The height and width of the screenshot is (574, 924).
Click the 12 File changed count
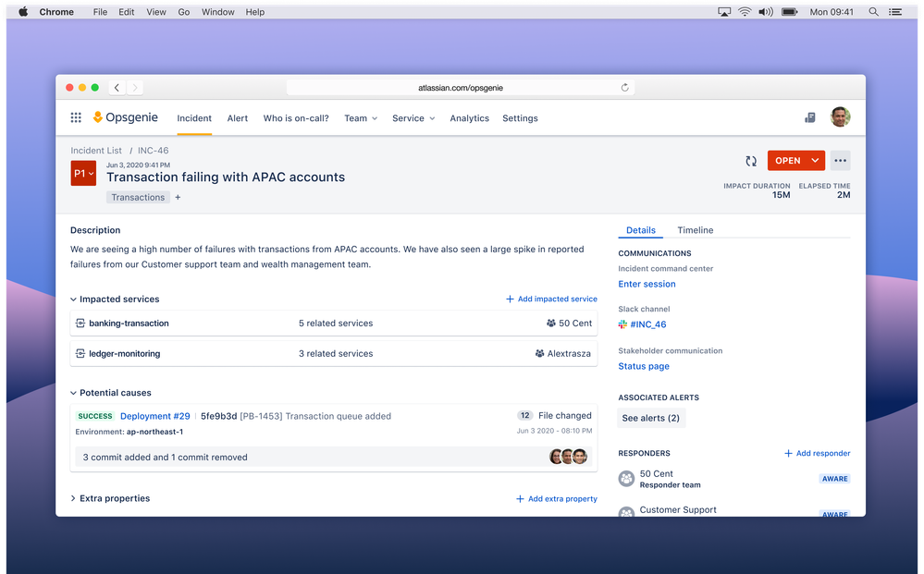[x=555, y=416]
